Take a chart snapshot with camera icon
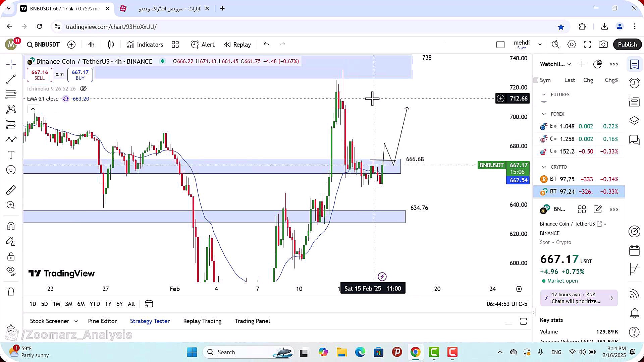 pyautogui.click(x=603, y=45)
